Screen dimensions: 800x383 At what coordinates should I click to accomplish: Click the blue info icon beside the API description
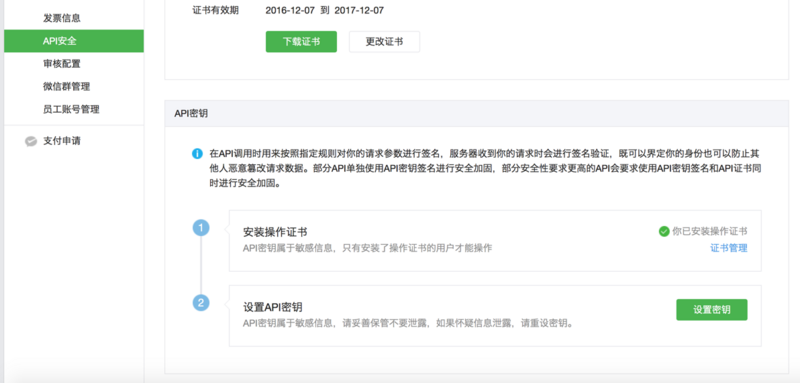pyautogui.click(x=197, y=154)
